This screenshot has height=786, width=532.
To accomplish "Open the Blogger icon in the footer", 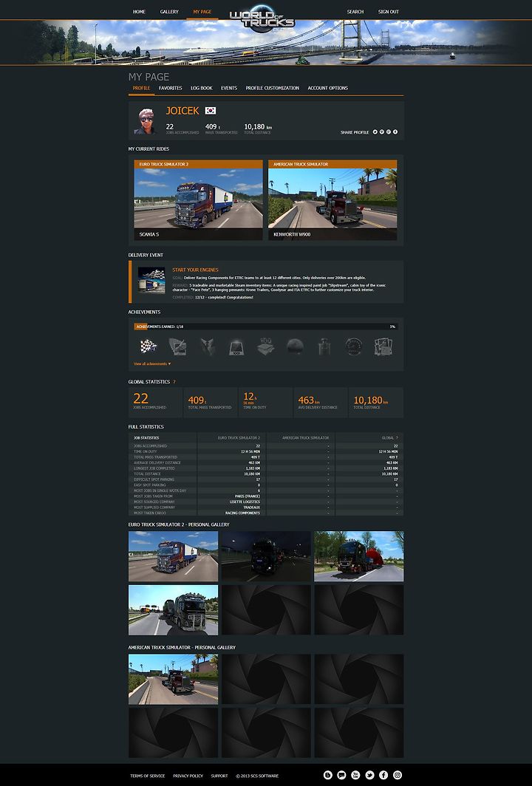I will [x=328, y=775].
